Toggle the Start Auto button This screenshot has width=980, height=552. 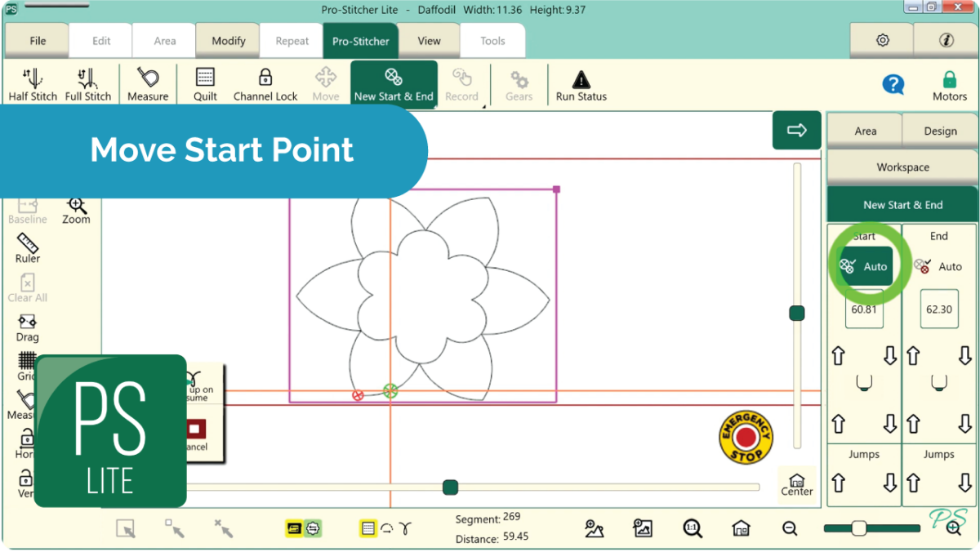coord(865,266)
